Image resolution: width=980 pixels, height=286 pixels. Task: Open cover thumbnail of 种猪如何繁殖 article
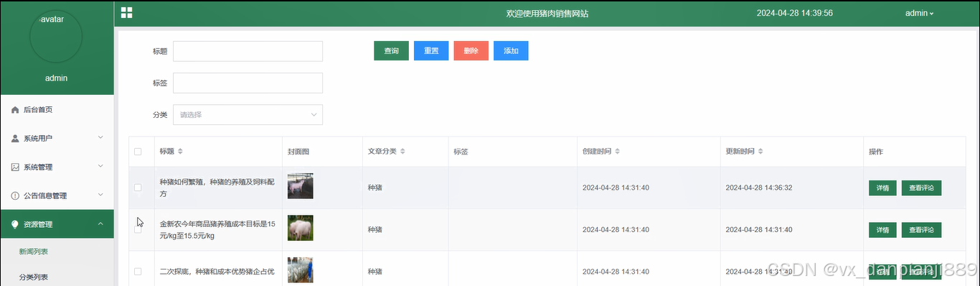pyautogui.click(x=300, y=186)
